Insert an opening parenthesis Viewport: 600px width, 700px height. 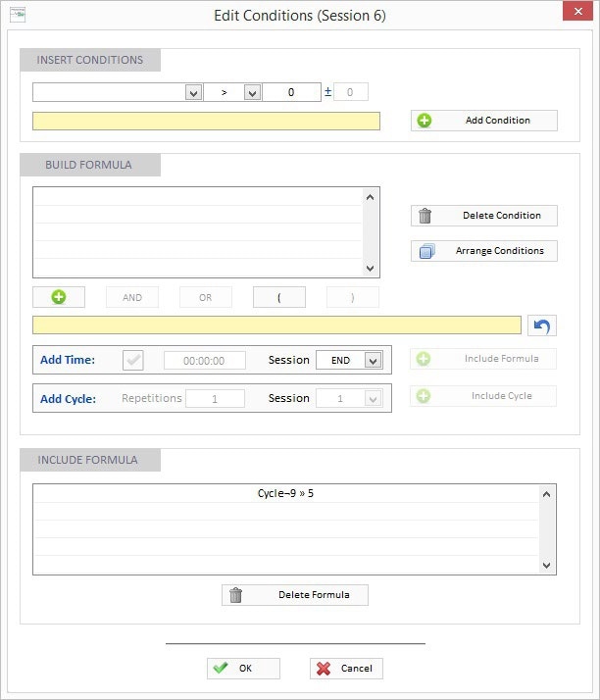tap(278, 297)
